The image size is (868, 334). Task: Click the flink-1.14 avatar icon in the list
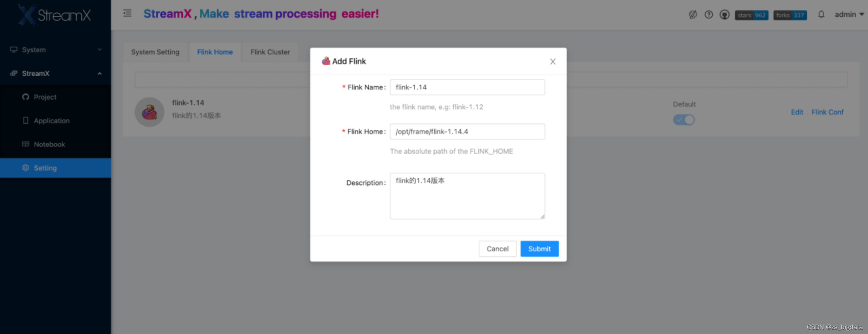(x=150, y=112)
